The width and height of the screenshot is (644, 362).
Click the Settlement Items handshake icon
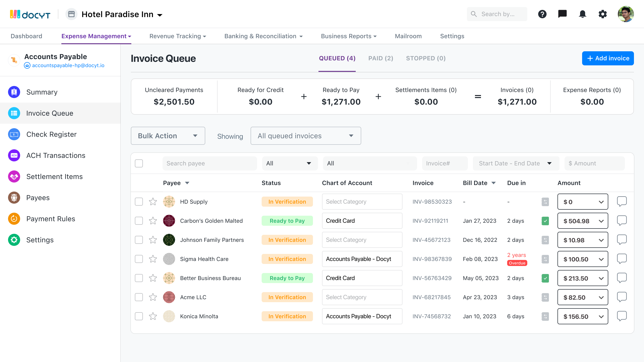14,176
